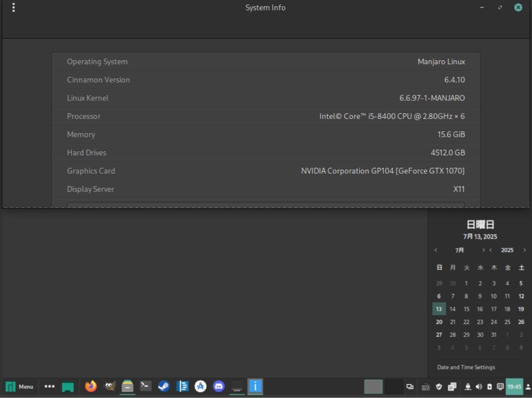Open the Manjaro Menu button
The width and height of the screenshot is (532, 398).
point(20,387)
